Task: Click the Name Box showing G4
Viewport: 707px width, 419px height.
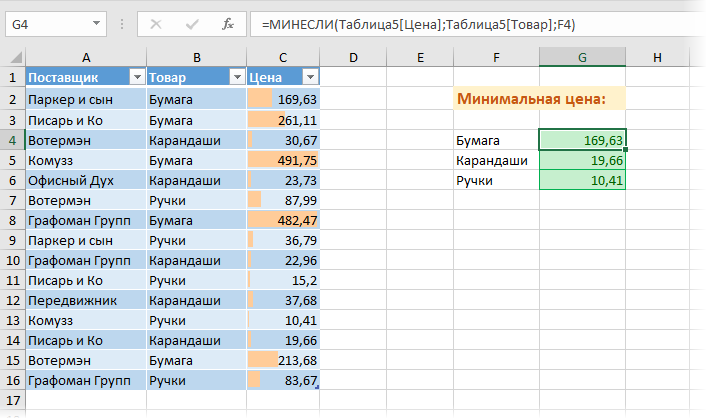Action: (56, 24)
